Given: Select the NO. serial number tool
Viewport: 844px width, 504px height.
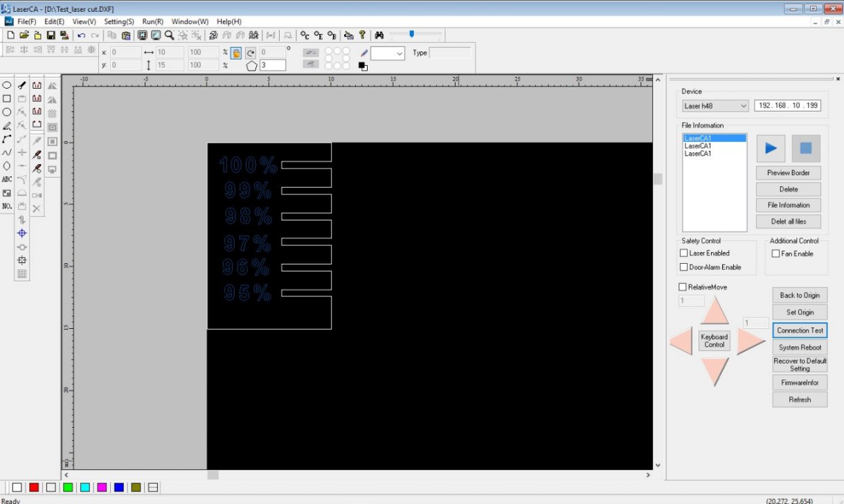Looking at the screenshot, I should pos(7,206).
